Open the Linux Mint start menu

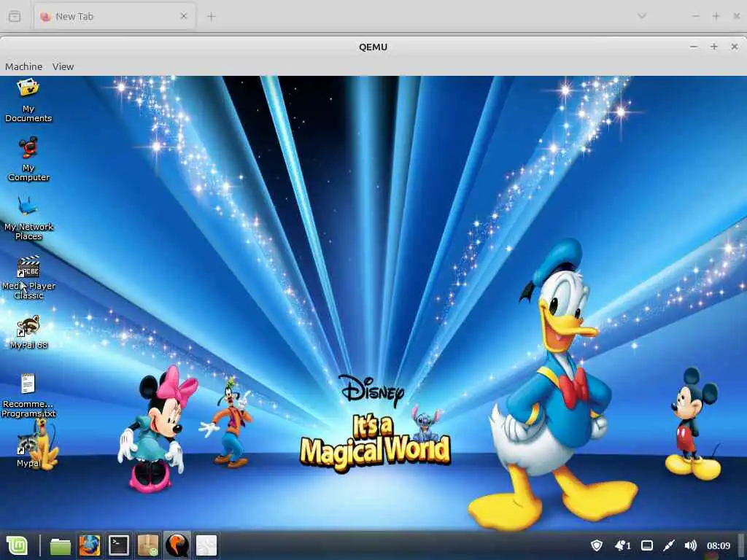pyautogui.click(x=18, y=545)
